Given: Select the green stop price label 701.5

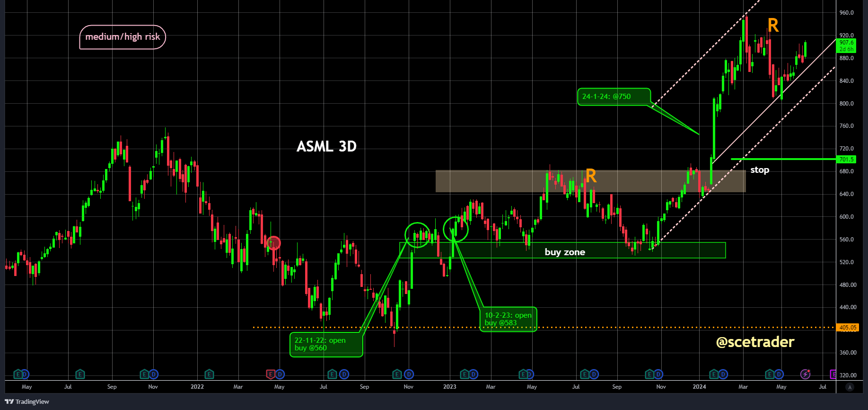Looking at the screenshot, I should coord(846,160).
